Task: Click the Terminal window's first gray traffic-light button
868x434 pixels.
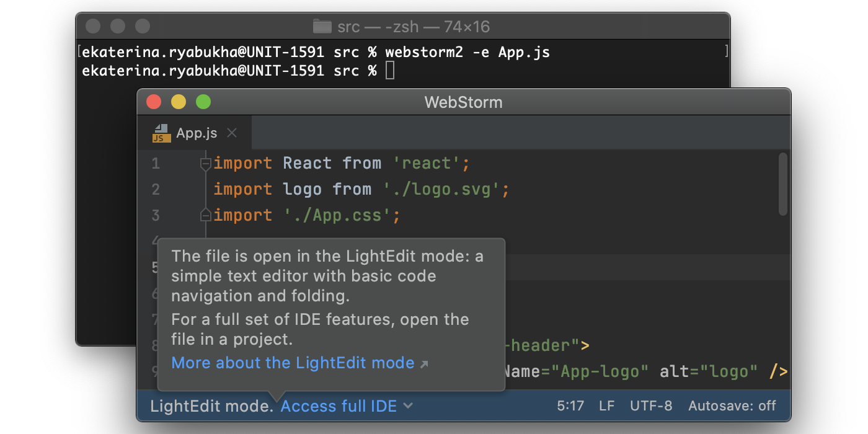Action: coord(93,26)
